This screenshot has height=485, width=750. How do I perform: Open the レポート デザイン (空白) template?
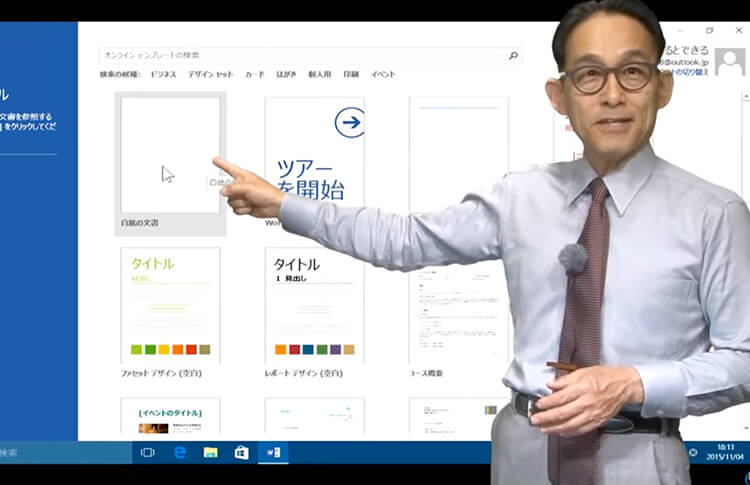point(314,312)
